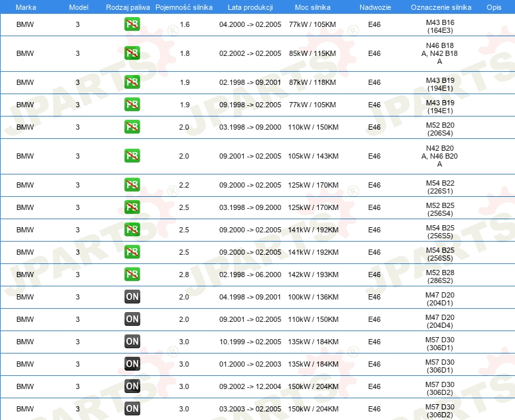Click the N46 B18 A, N42 B18 A cell
The width and height of the screenshot is (515, 420).
coord(439,53)
